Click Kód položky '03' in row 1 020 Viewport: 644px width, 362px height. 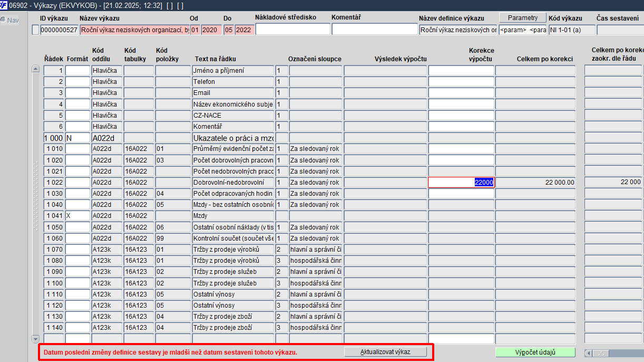coord(172,160)
